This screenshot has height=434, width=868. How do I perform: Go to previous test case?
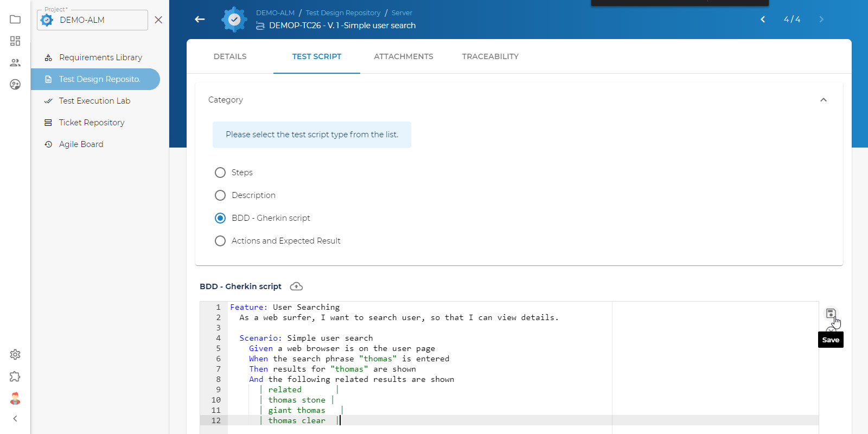coord(763,20)
